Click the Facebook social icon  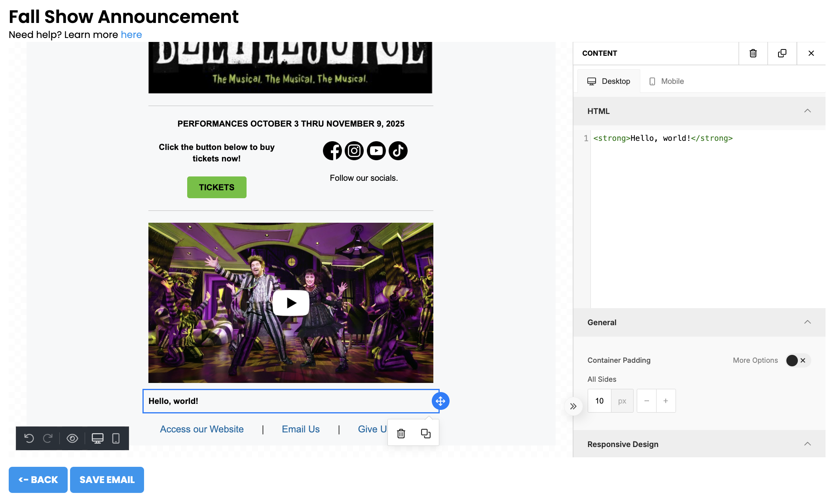tap(332, 151)
